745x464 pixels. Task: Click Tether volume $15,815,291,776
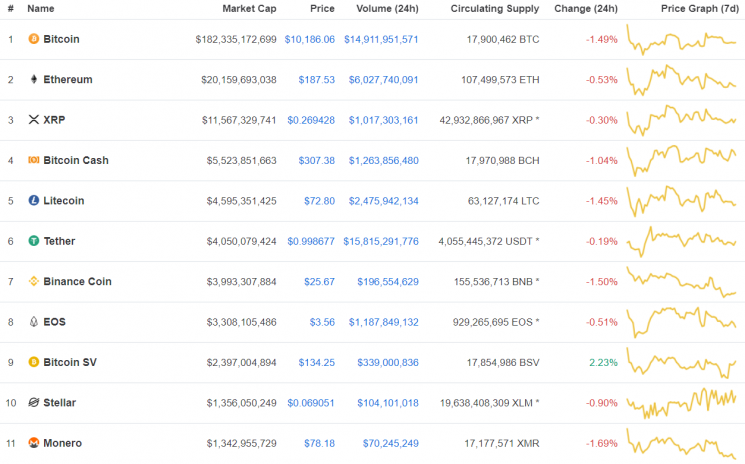(381, 241)
